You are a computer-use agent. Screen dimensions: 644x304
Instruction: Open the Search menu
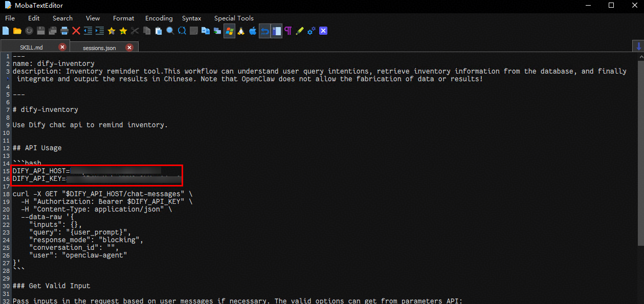pyautogui.click(x=62, y=18)
